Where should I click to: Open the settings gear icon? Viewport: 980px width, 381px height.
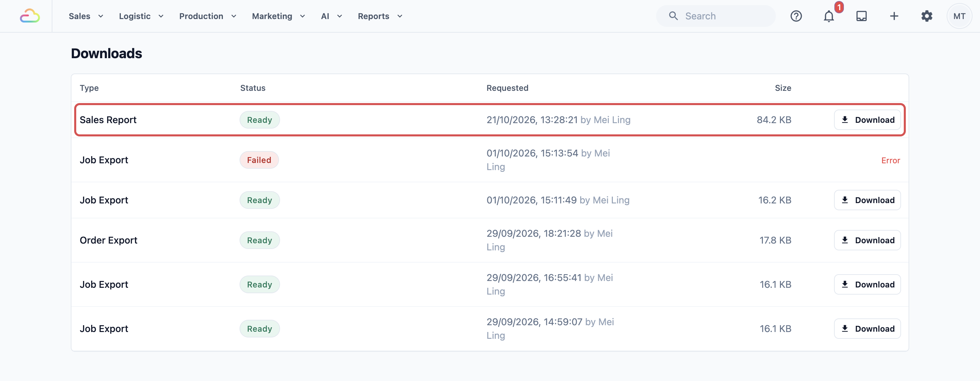[927, 16]
